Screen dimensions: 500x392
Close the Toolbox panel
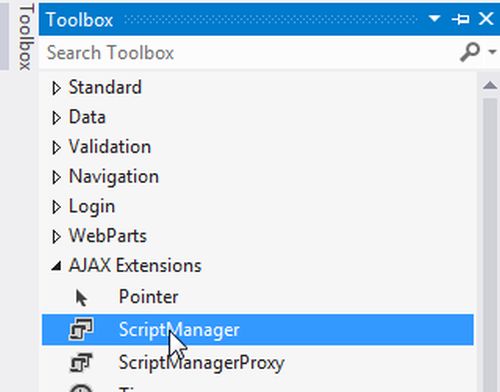click(486, 19)
